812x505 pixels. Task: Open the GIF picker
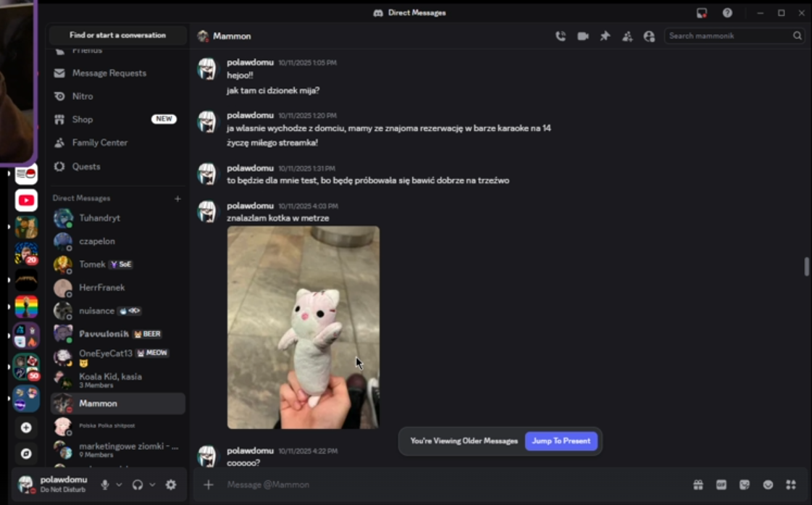(x=721, y=485)
